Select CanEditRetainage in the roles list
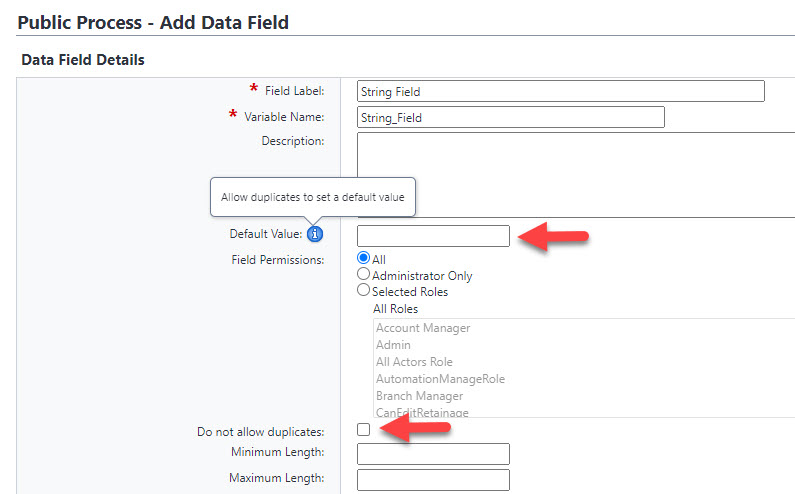The width and height of the screenshot is (795, 494). (x=422, y=412)
